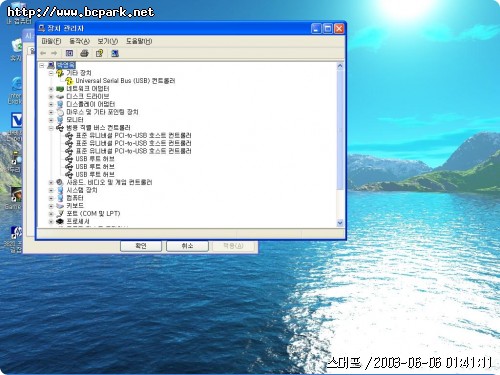Click the yellow question-mark icon of 기타 장치

[x=60, y=73]
